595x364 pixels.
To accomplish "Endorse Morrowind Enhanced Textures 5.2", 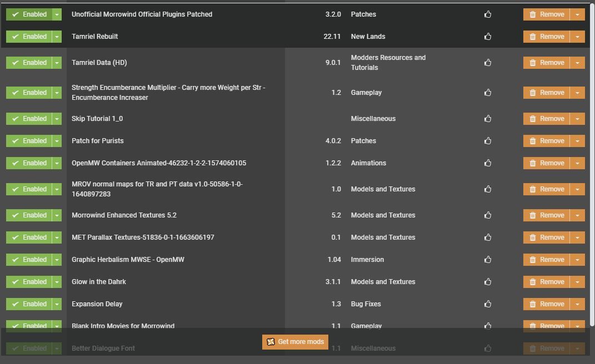I will (x=488, y=215).
